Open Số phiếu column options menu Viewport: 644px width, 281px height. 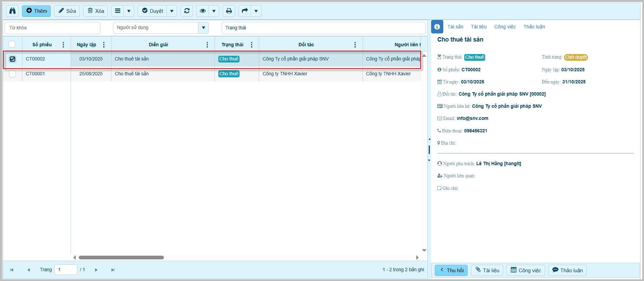[63, 45]
